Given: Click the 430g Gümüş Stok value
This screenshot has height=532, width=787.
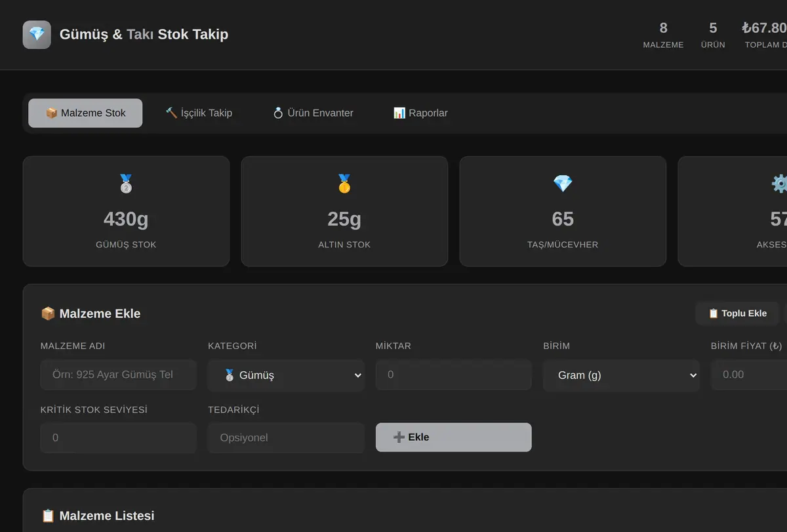Looking at the screenshot, I should click(x=126, y=219).
